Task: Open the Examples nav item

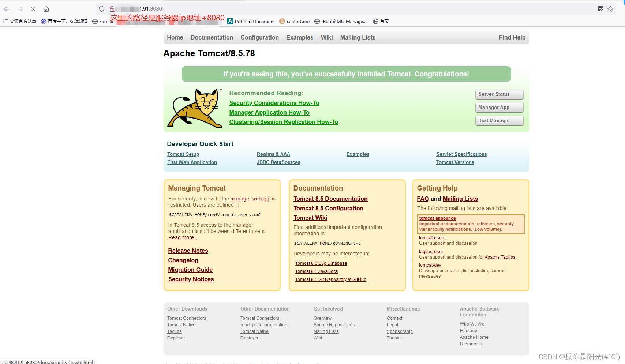Action: coord(300,37)
